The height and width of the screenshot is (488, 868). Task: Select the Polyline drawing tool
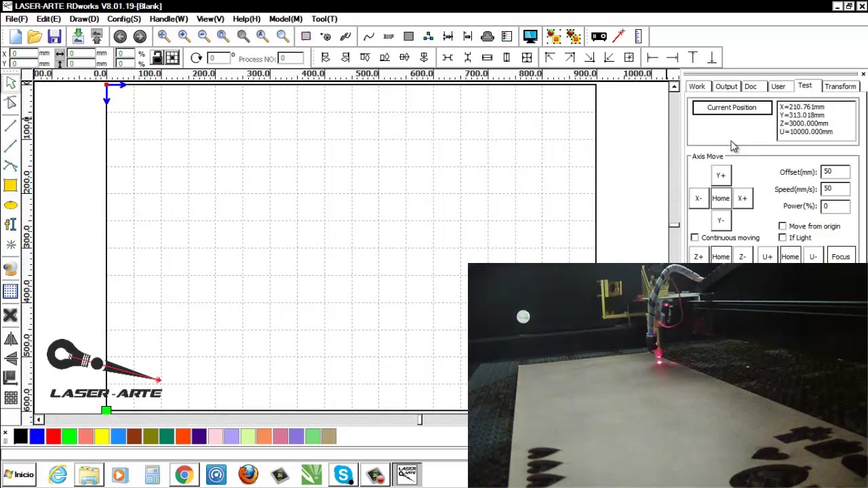tap(10, 146)
